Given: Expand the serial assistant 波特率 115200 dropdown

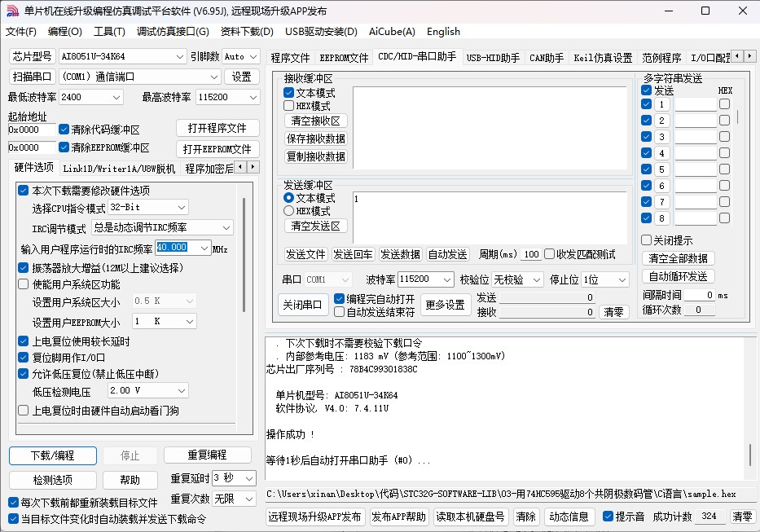Looking at the screenshot, I should click(x=447, y=279).
